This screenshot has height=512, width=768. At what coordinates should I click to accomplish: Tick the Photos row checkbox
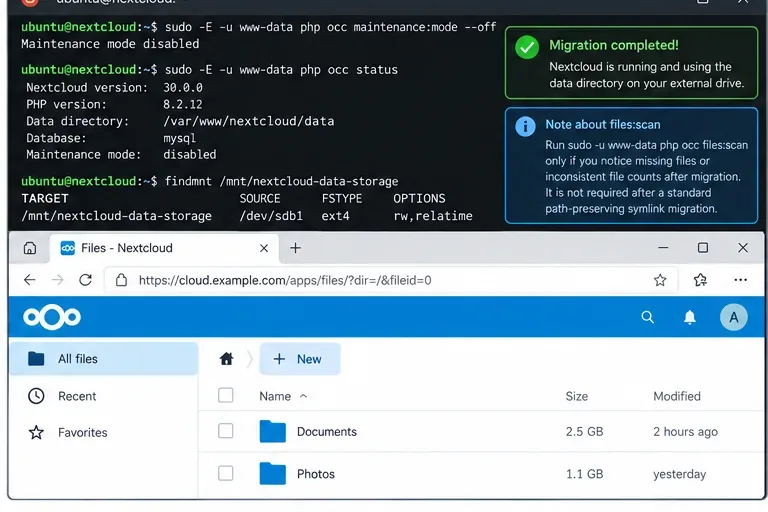[x=225, y=473]
